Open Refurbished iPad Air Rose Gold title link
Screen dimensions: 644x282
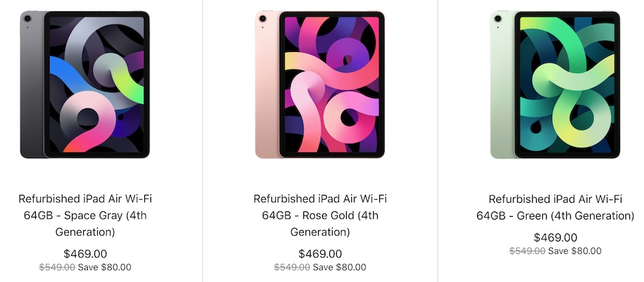click(x=320, y=215)
